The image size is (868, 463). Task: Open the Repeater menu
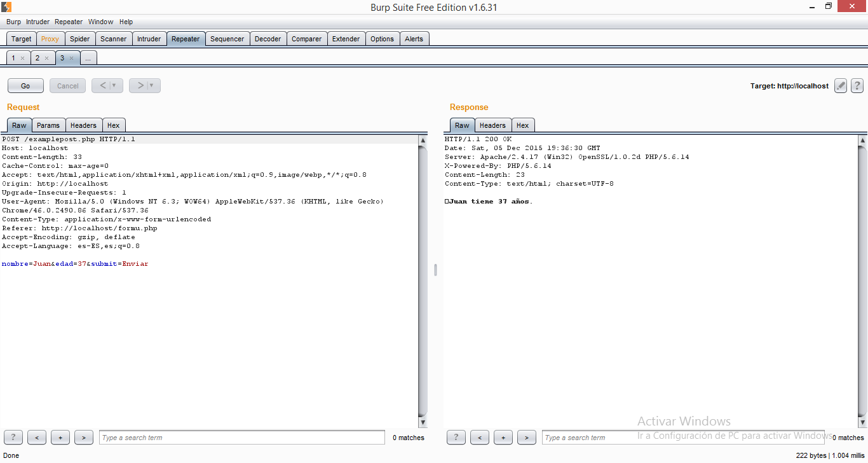point(69,22)
